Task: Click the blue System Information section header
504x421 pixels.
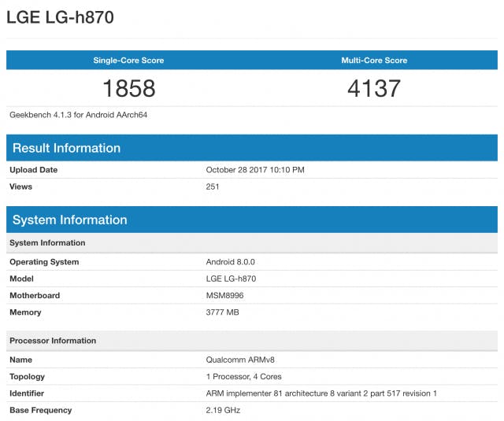Action: 252,220
